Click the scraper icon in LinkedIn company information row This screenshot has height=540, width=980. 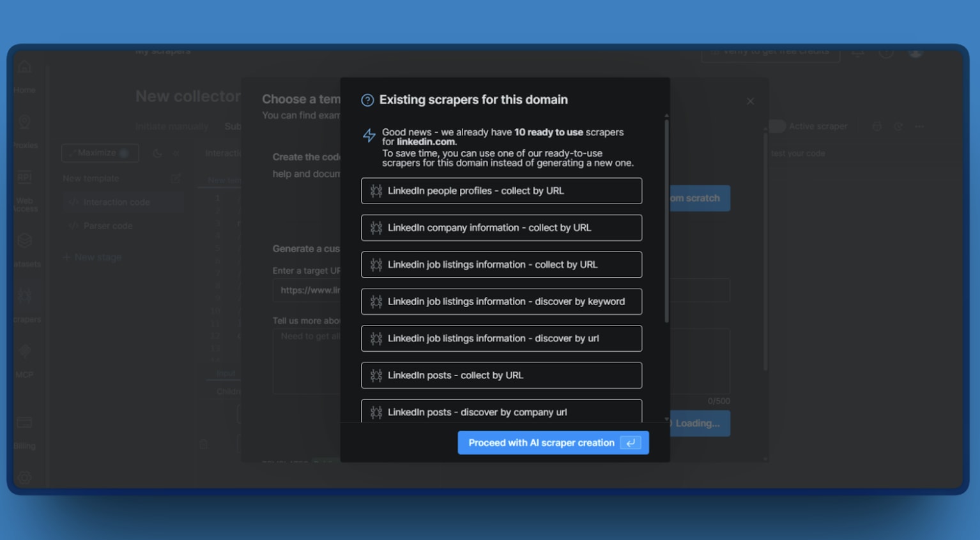pyautogui.click(x=376, y=228)
